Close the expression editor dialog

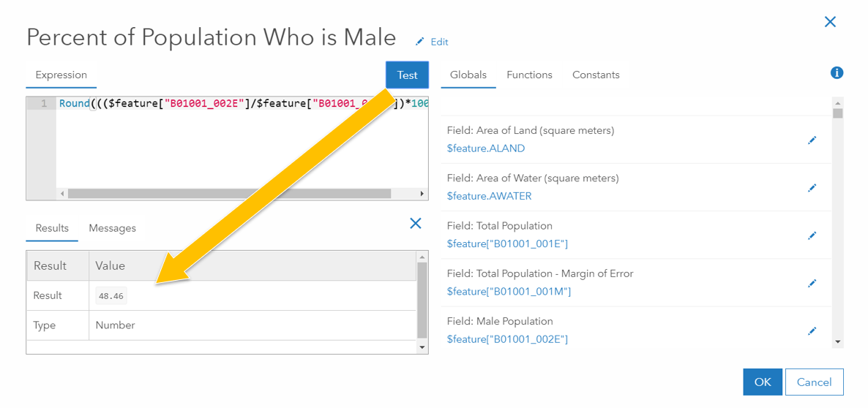pyautogui.click(x=830, y=22)
